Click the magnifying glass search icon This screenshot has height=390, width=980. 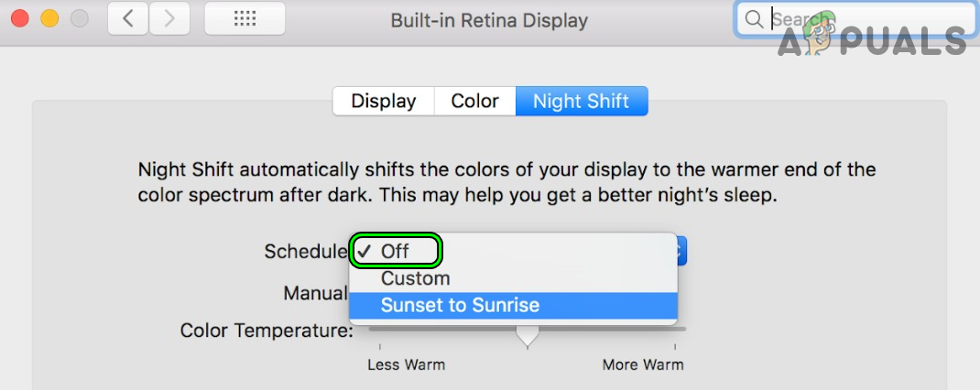(754, 19)
